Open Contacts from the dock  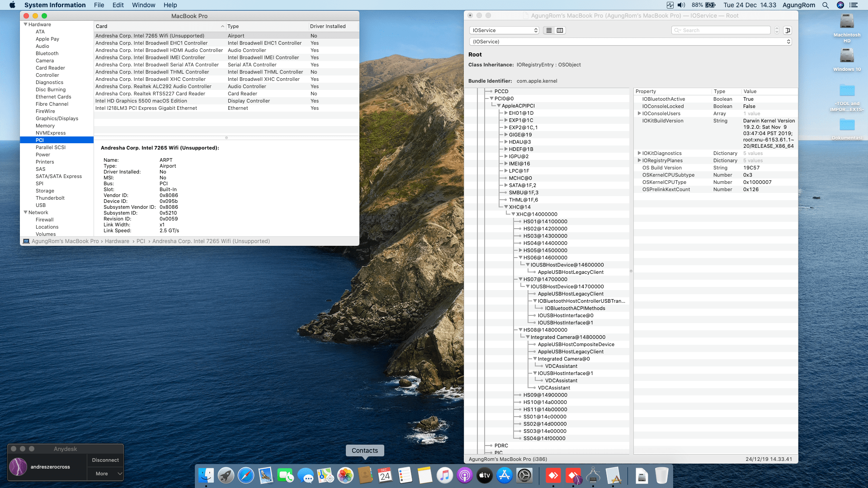tap(365, 475)
